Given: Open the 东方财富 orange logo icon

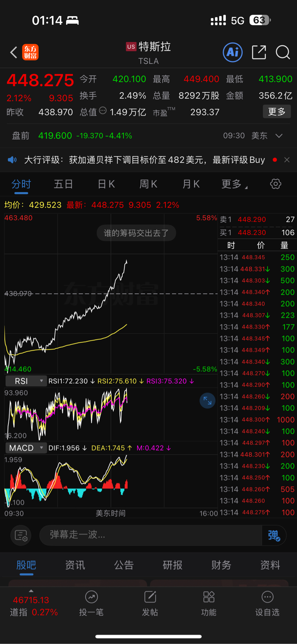Looking at the screenshot, I should click(30, 52).
